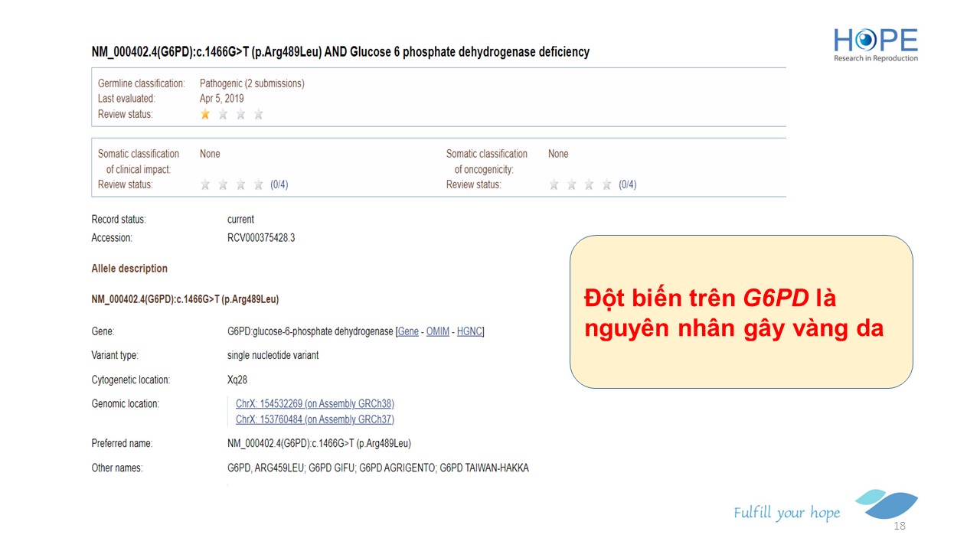Click the accession number RCV000375428.3
This screenshot has height=551, width=980.
click(261, 238)
